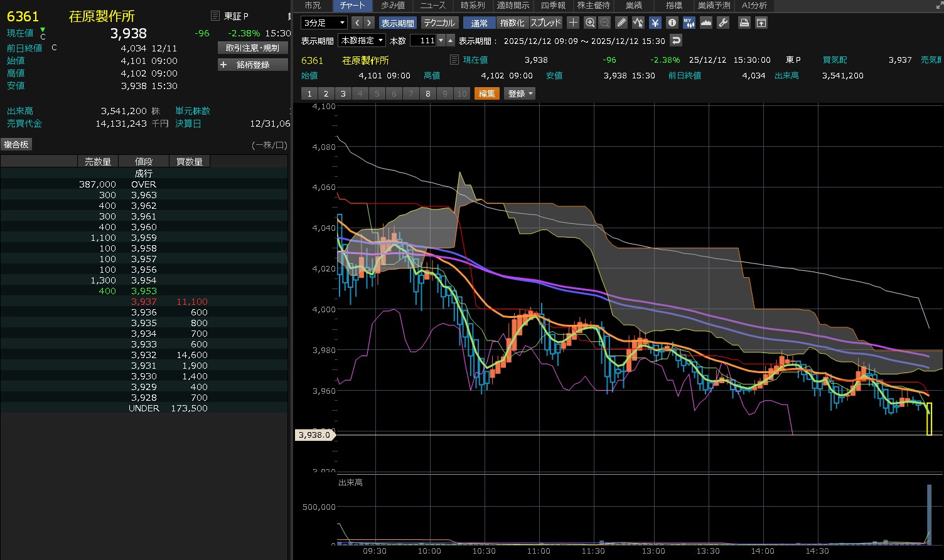Open the 四季報 tab
The image size is (944, 560).
click(x=553, y=6)
